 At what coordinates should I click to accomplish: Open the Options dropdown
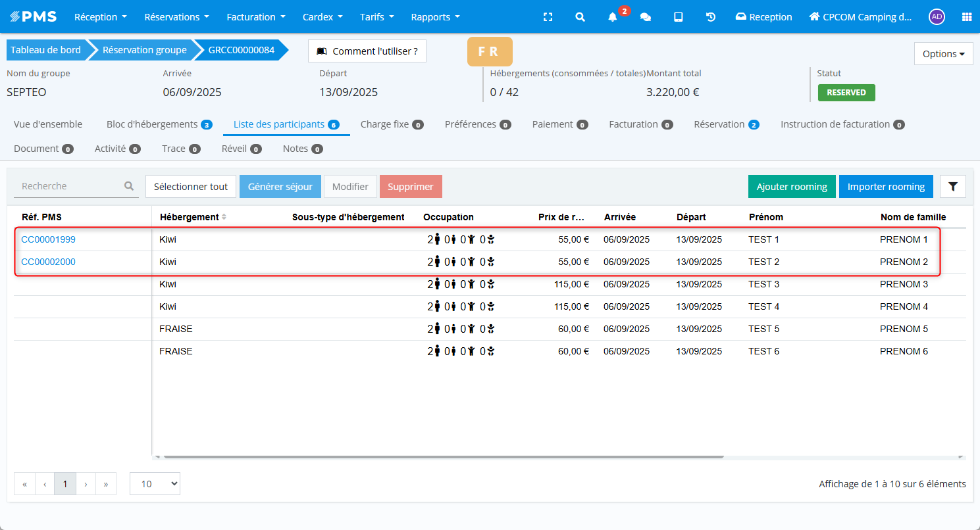(x=943, y=54)
